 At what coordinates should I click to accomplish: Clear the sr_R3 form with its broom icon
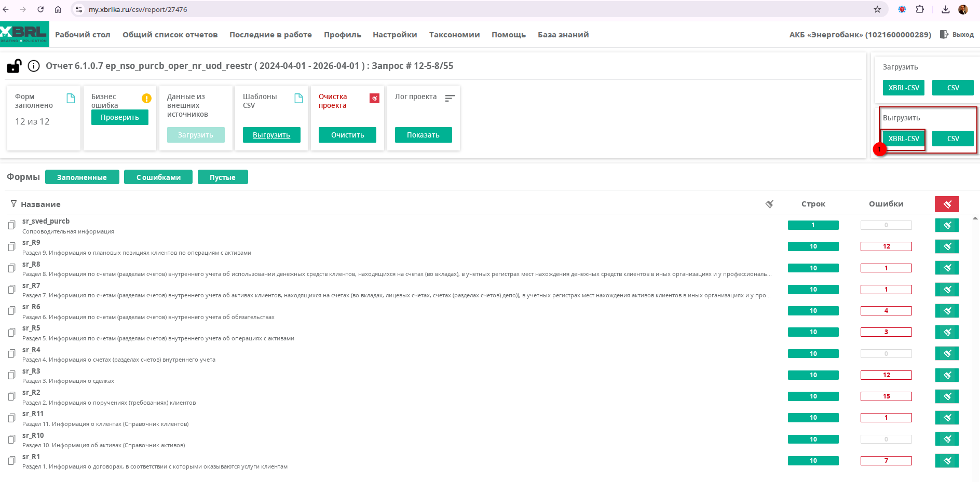[x=947, y=375]
